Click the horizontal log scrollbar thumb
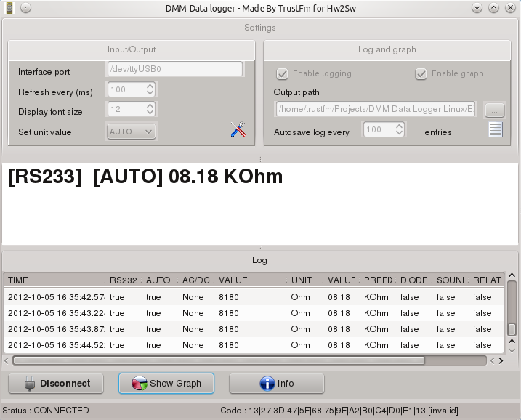The height and width of the screenshot is (420, 521). click(219, 360)
